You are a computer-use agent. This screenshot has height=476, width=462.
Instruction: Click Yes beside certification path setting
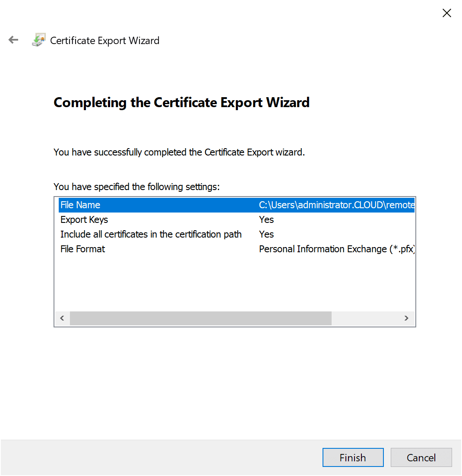(x=266, y=234)
